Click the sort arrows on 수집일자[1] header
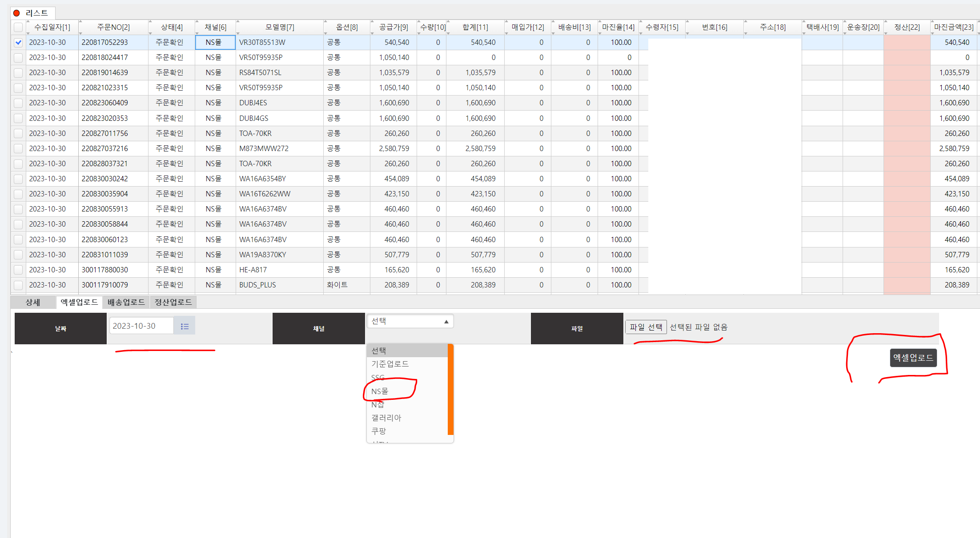980x538 pixels. [28, 27]
